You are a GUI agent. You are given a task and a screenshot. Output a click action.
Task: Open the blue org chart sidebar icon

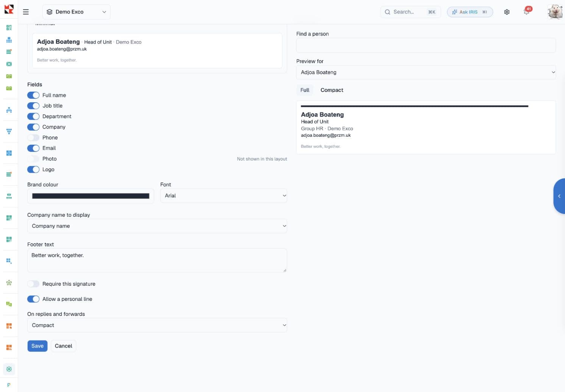pyautogui.click(x=9, y=110)
